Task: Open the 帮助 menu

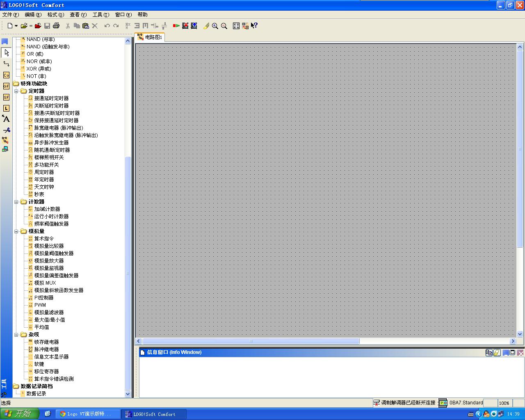Action: click(x=143, y=15)
